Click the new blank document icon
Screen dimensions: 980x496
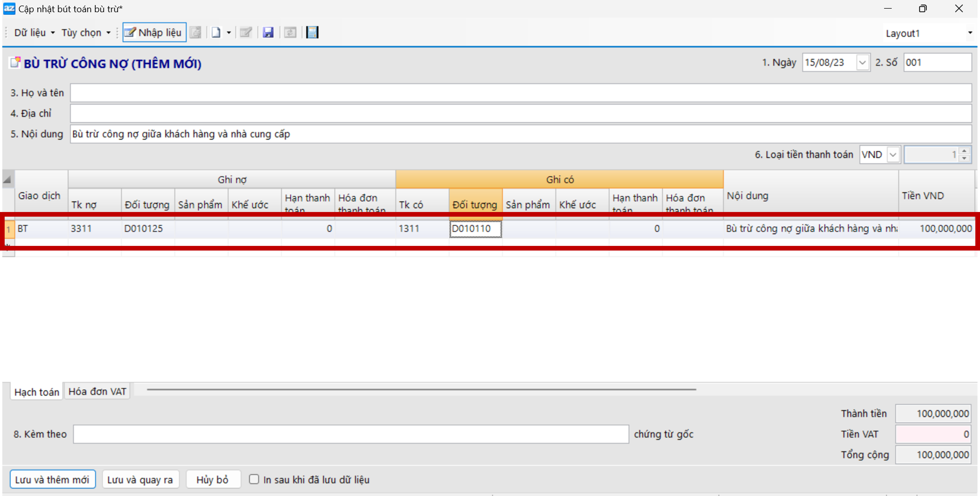click(x=216, y=32)
